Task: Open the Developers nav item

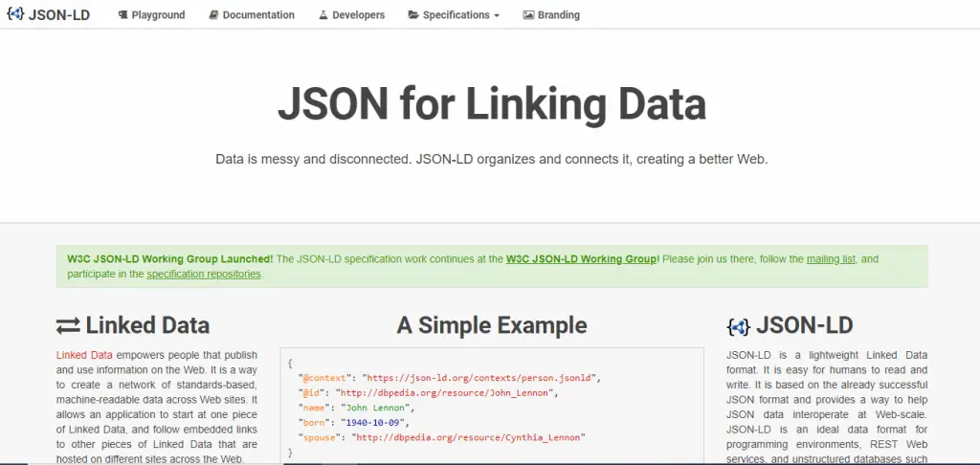Action: 352,15
